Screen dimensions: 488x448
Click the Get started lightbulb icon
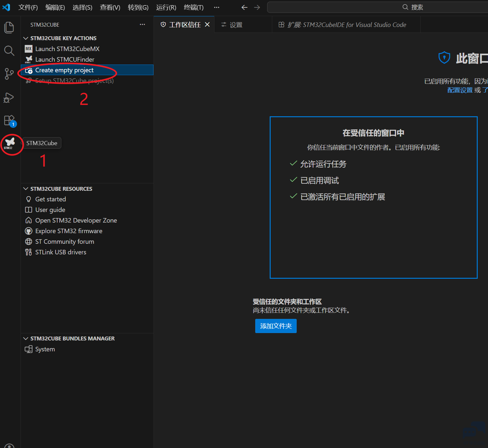point(29,199)
